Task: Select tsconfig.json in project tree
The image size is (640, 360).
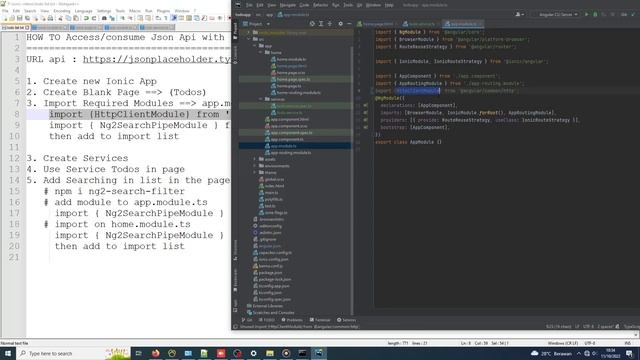Action: (x=267, y=293)
